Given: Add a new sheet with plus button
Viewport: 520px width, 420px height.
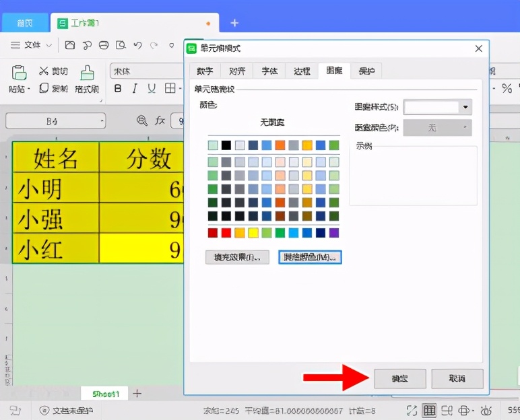Looking at the screenshot, I should 137,394.
